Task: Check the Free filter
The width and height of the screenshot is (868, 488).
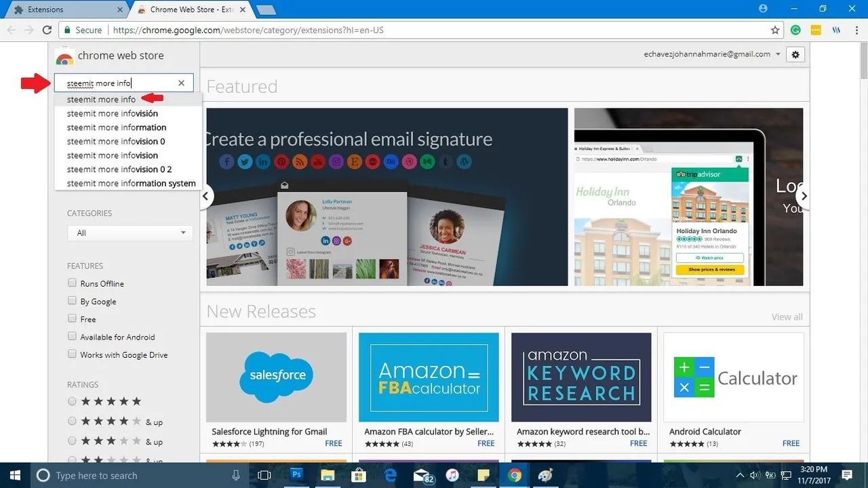Action: click(x=72, y=318)
